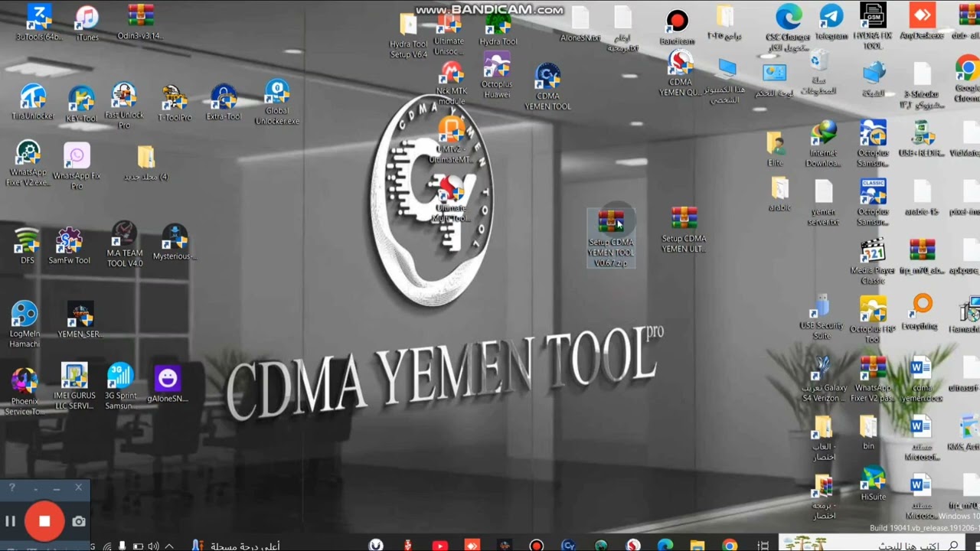This screenshot has height=551, width=980.
Task: Select Setup CDMA YEMEN TOOL V0.6.7.zip
Action: coord(611,238)
